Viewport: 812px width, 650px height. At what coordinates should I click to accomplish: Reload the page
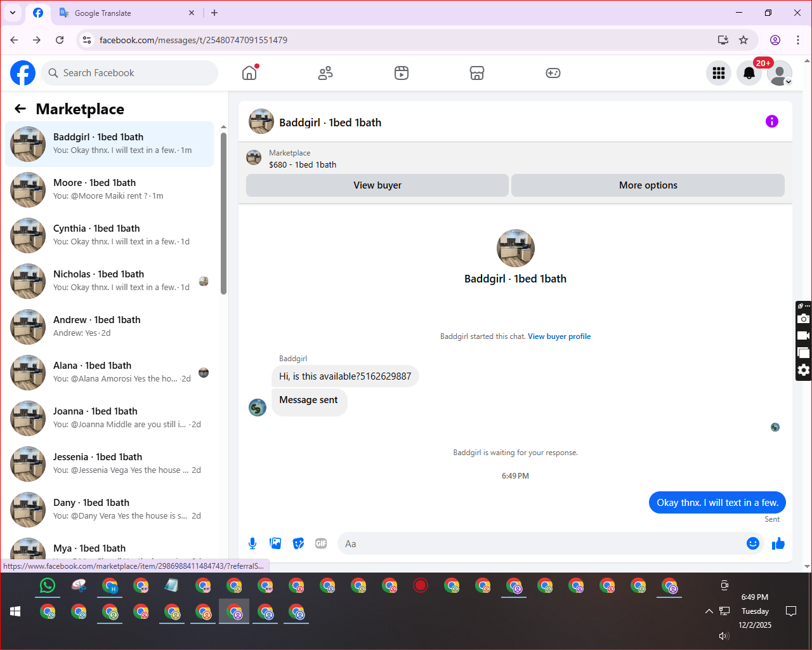tap(60, 40)
